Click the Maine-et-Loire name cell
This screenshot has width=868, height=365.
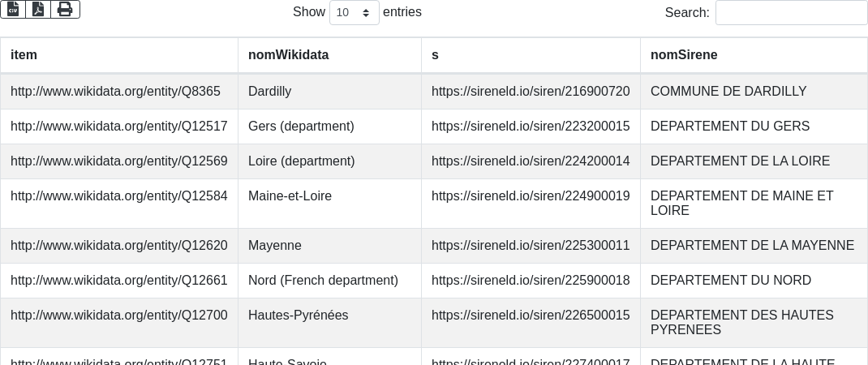(290, 196)
